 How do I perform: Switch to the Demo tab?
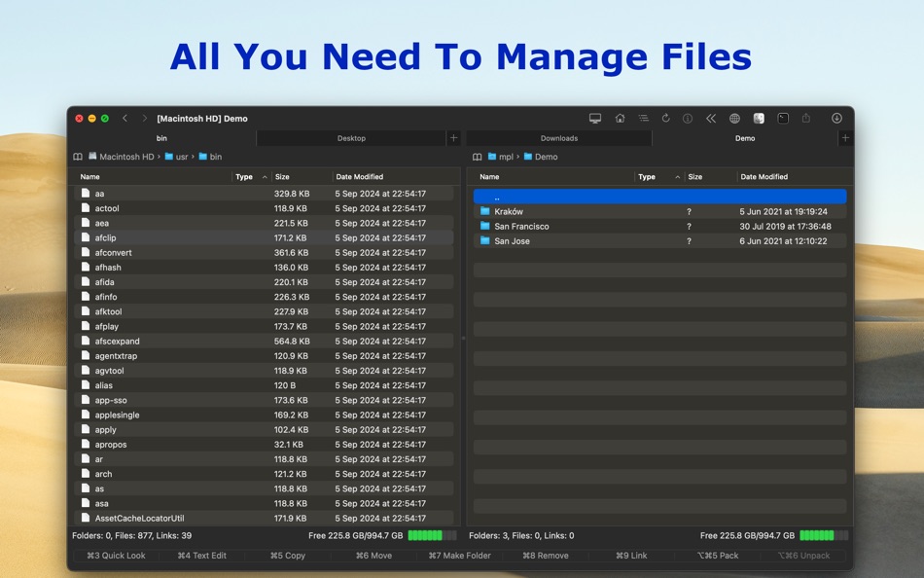745,138
